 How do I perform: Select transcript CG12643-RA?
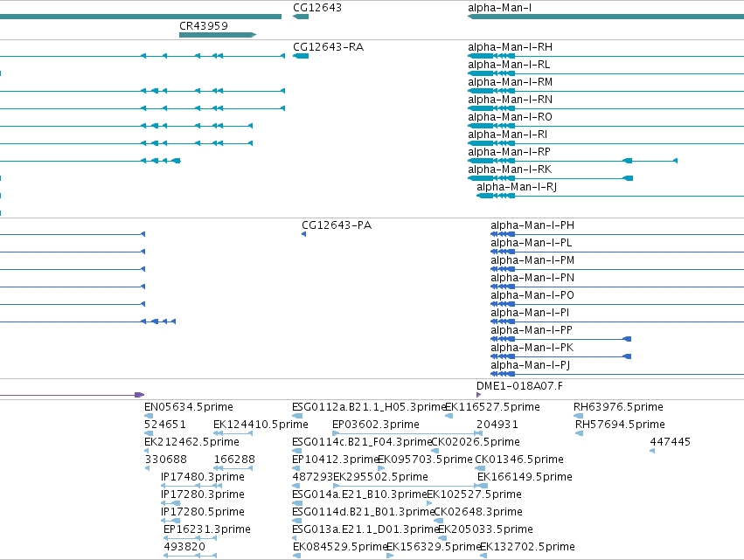(329, 47)
